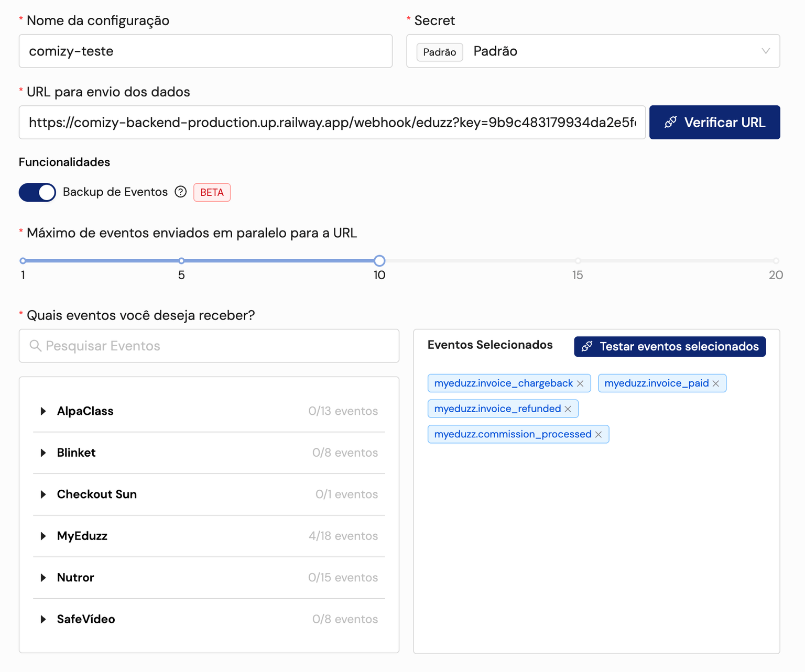Remove the myeduzz.invoice_refunded tag
Screen dimensions: 805x672
point(568,409)
